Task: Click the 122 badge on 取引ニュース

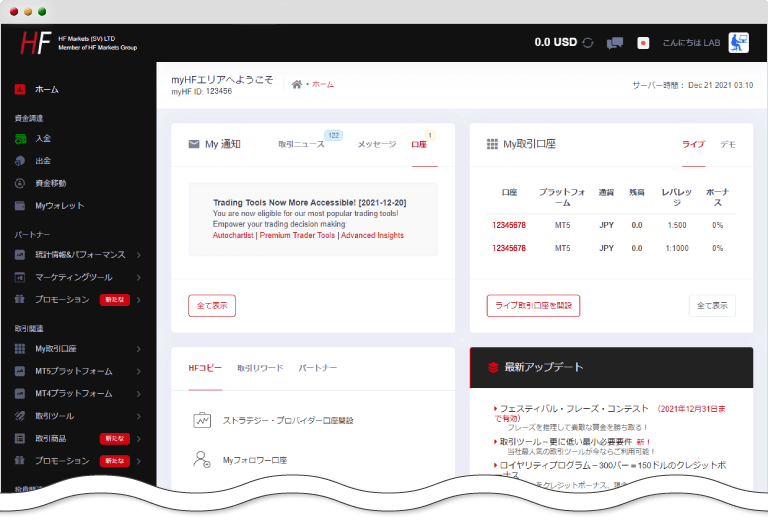Action: pos(334,136)
